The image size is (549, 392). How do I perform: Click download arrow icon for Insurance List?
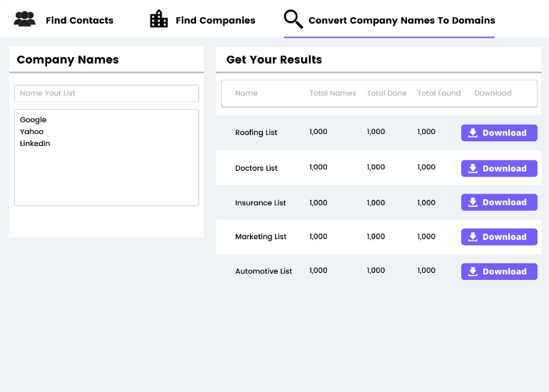[473, 202]
